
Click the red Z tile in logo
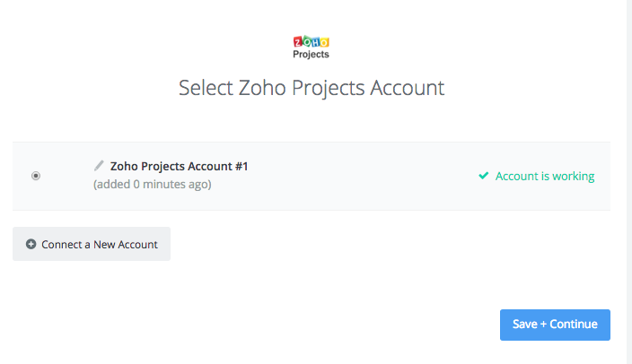(298, 41)
